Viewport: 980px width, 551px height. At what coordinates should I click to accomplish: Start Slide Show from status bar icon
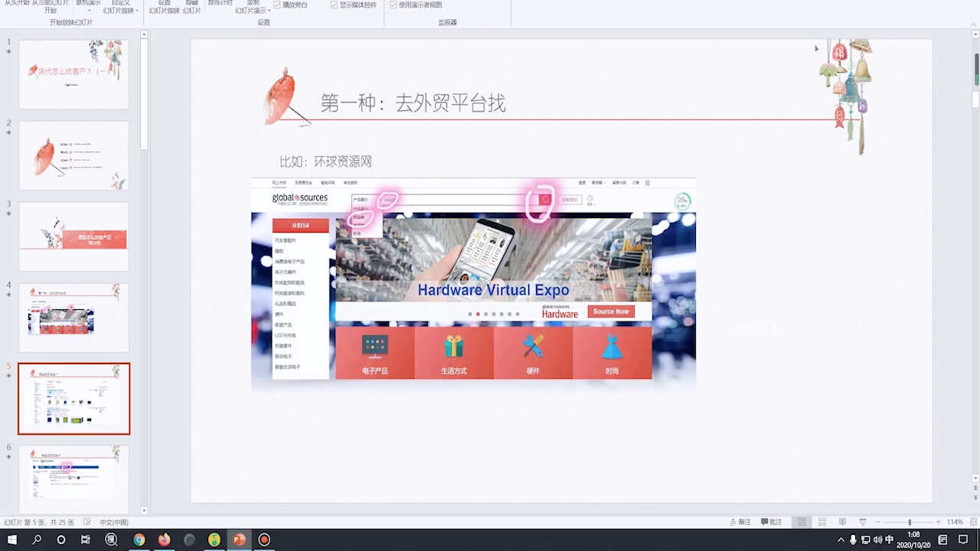coord(863,522)
